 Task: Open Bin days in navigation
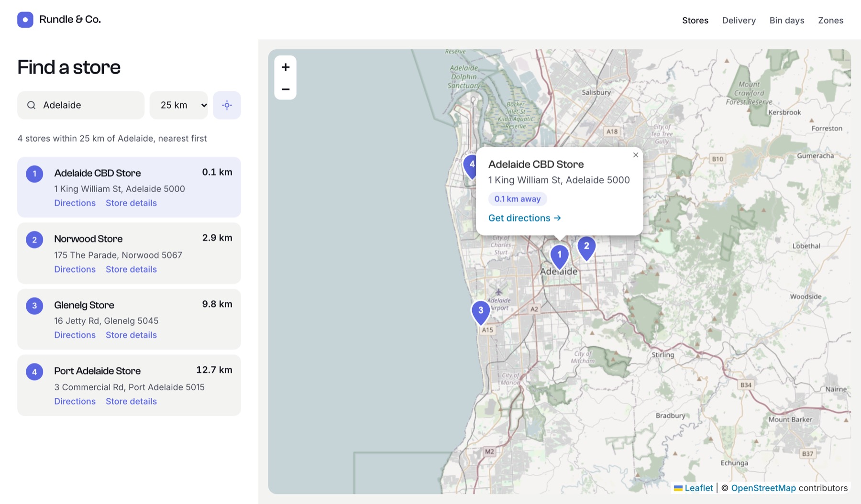786,20
